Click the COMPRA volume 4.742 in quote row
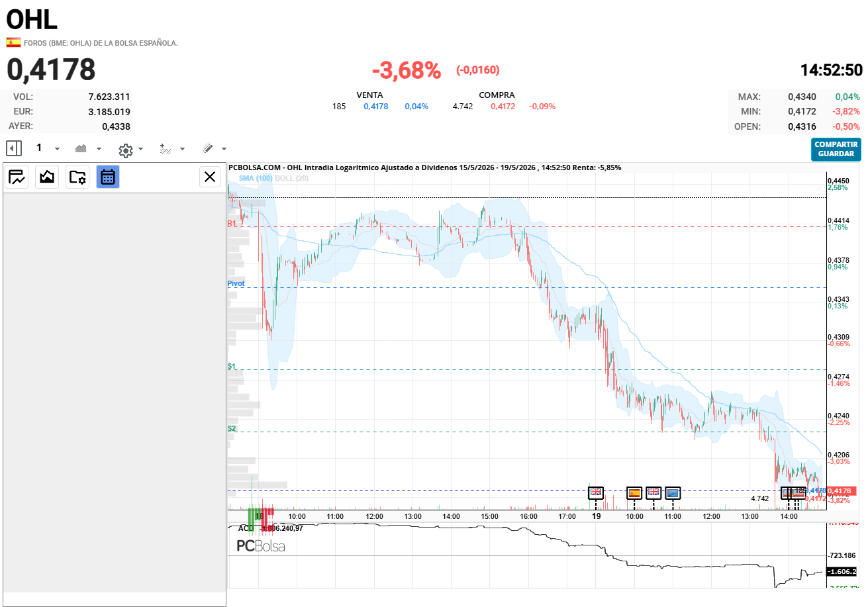Viewport: 868px width, 607px height. point(463,106)
